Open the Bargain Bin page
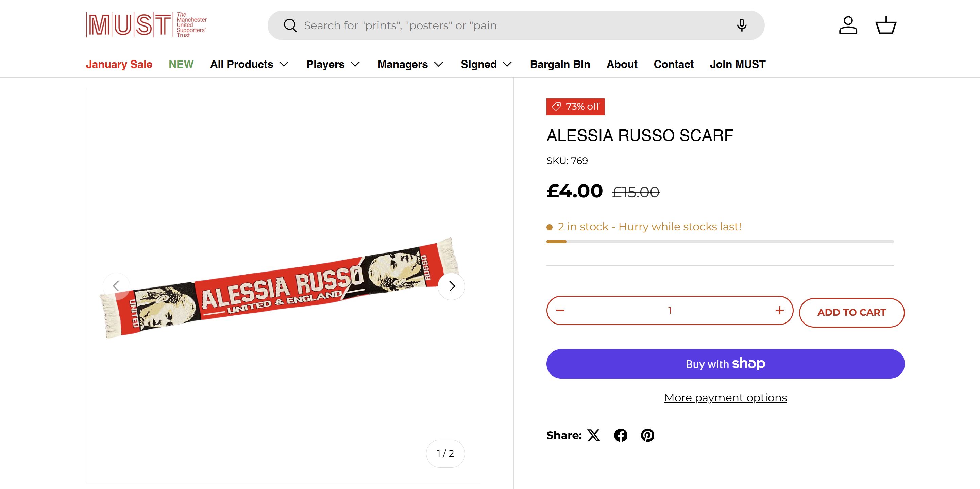This screenshot has height=489, width=980. 560,64
